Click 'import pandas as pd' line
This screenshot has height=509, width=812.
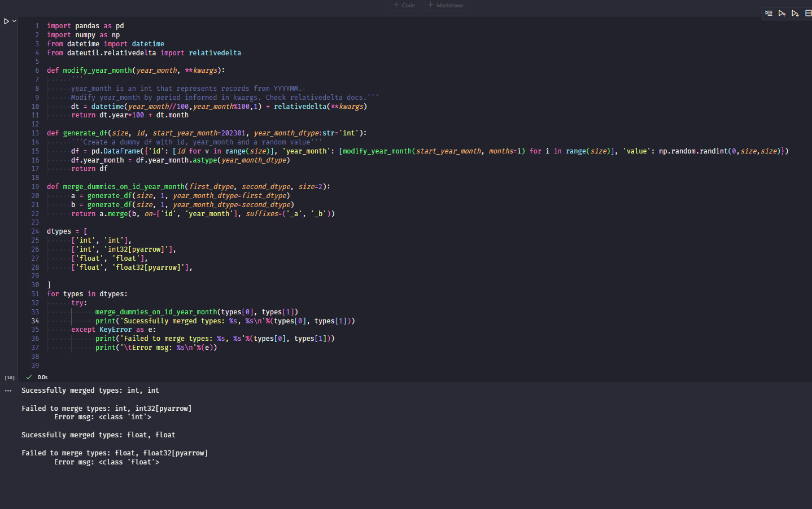(85, 26)
